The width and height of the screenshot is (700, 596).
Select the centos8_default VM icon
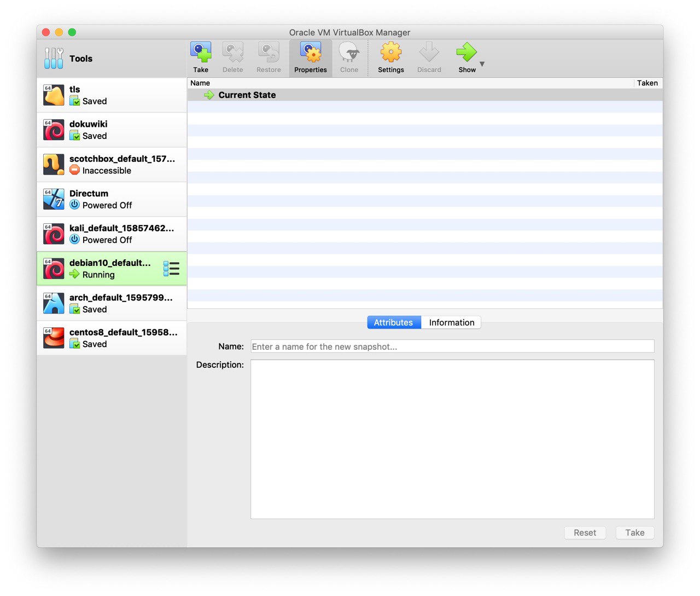54,338
